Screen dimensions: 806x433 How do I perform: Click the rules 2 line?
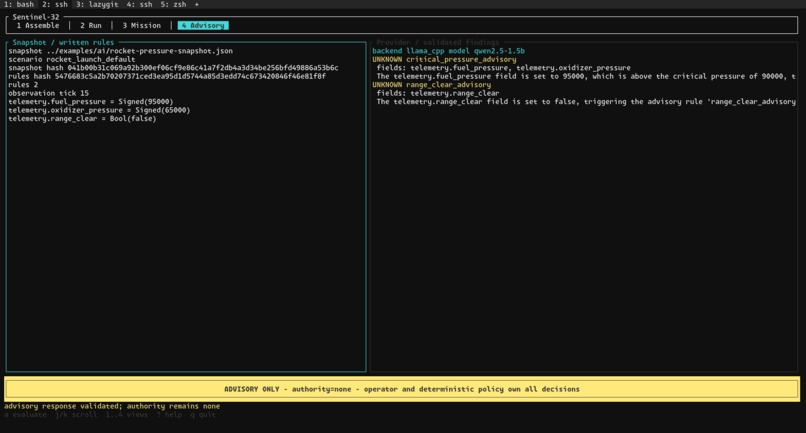(x=23, y=85)
